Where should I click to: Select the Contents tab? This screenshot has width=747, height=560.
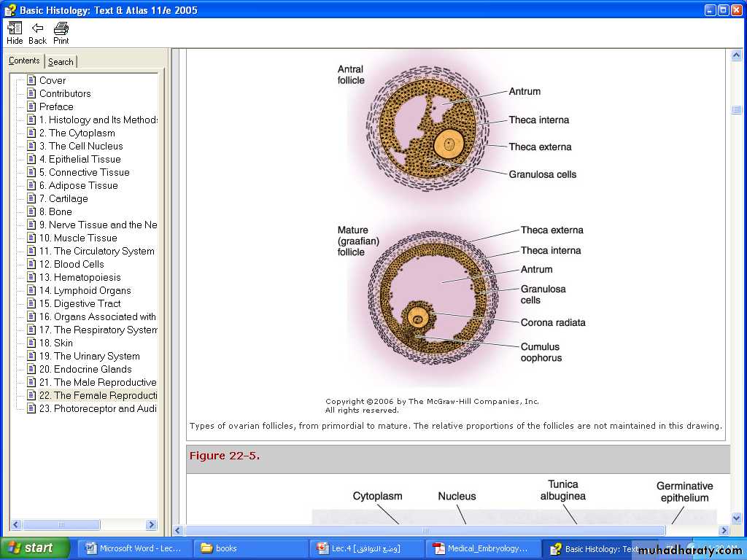(x=24, y=61)
